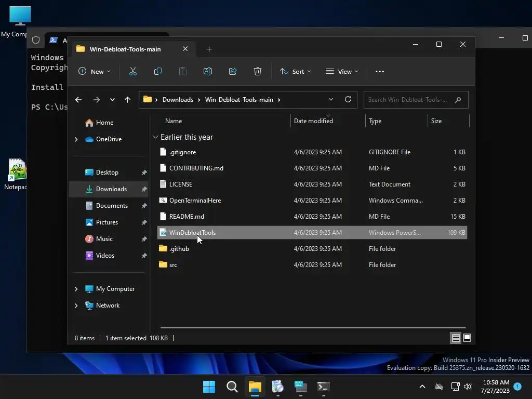Image resolution: width=532 pixels, height=399 pixels.
Task: Click the Copy icon in toolbar
Action: point(158,71)
